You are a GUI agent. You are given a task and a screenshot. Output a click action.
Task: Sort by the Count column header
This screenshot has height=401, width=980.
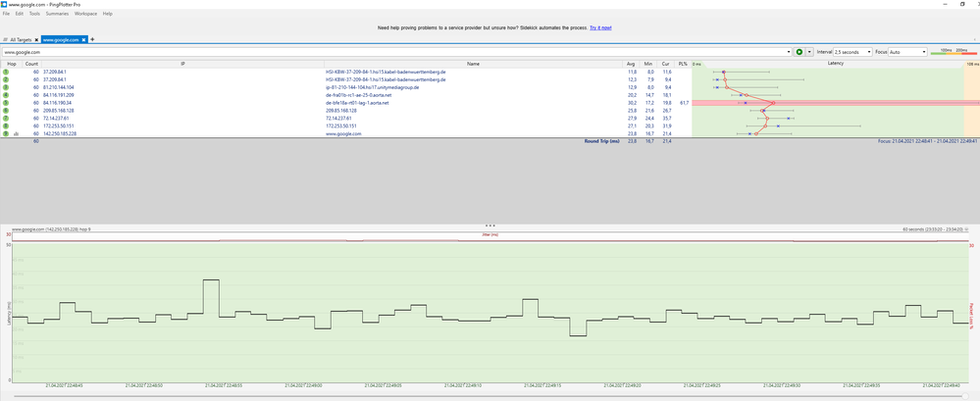click(x=31, y=64)
